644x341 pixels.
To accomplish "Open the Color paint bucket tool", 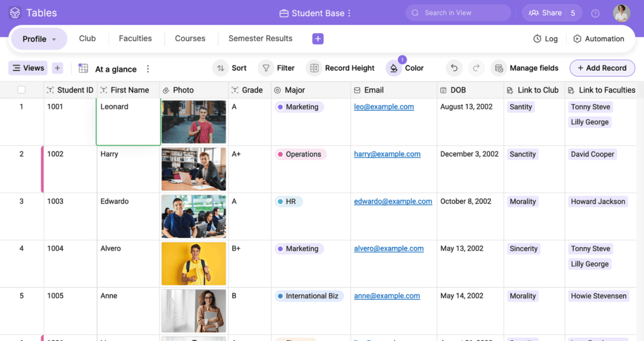I will point(405,68).
